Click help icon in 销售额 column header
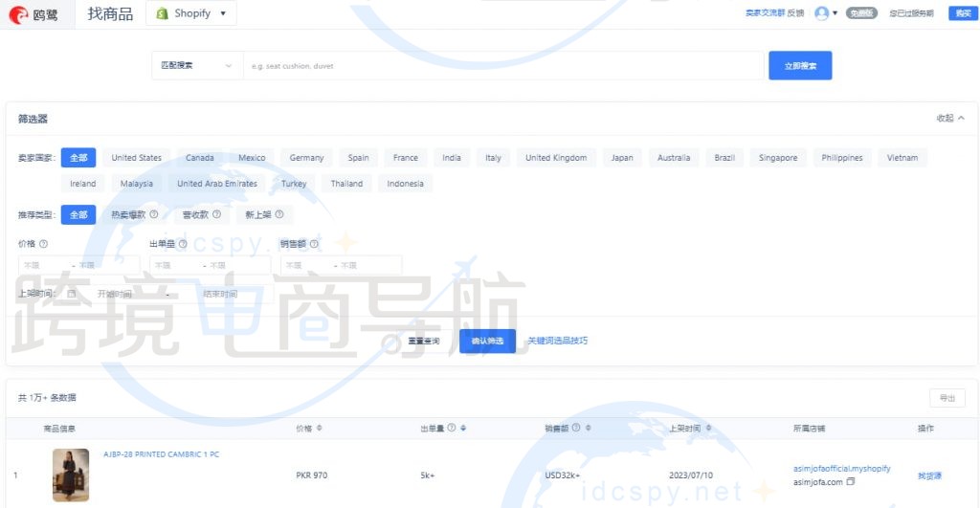The height and width of the screenshot is (508, 980). (x=576, y=428)
